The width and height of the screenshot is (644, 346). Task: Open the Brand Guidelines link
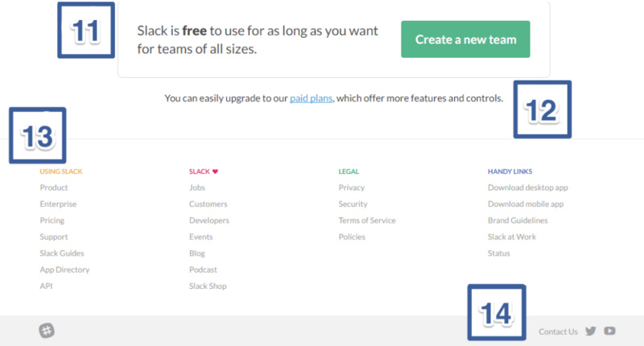518,220
